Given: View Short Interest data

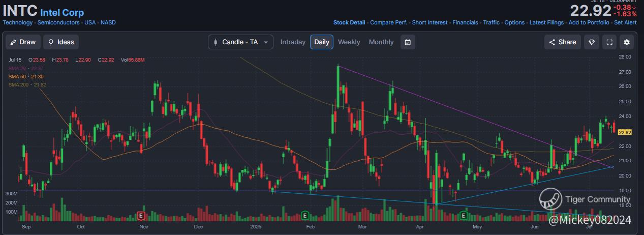Looking at the screenshot, I should click(x=430, y=22).
